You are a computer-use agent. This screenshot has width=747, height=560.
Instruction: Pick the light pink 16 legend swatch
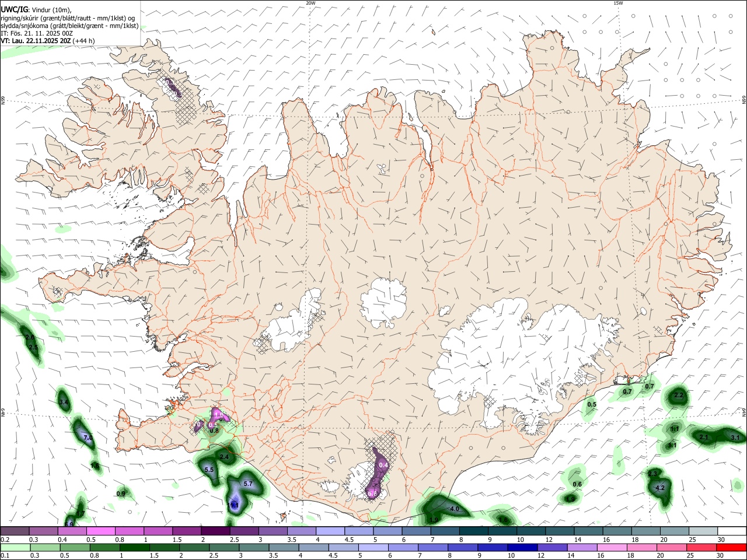coord(612,548)
